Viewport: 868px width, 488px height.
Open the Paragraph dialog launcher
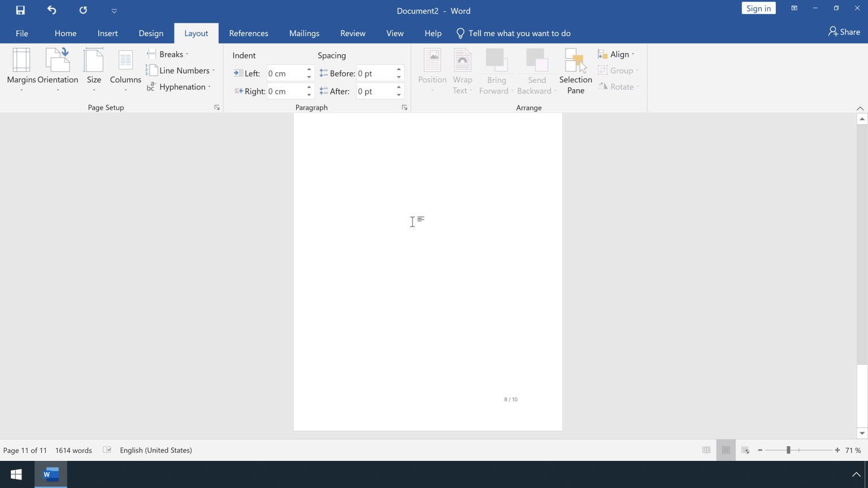pos(405,107)
